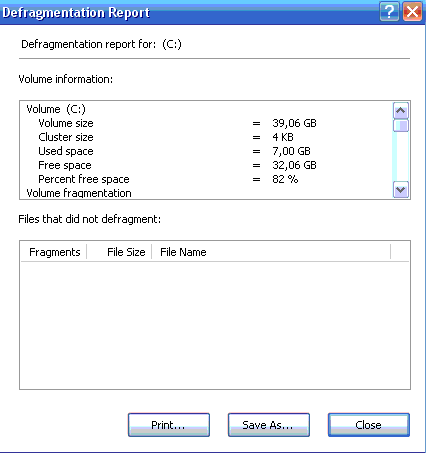Click inside the empty non-defragmented files list

click(215, 325)
